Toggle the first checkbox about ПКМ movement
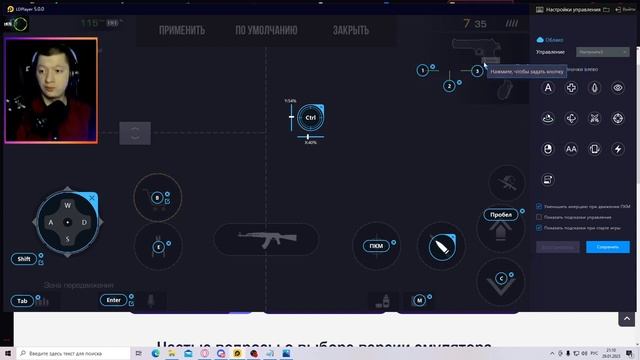This screenshot has width=640, height=360. [x=539, y=207]
